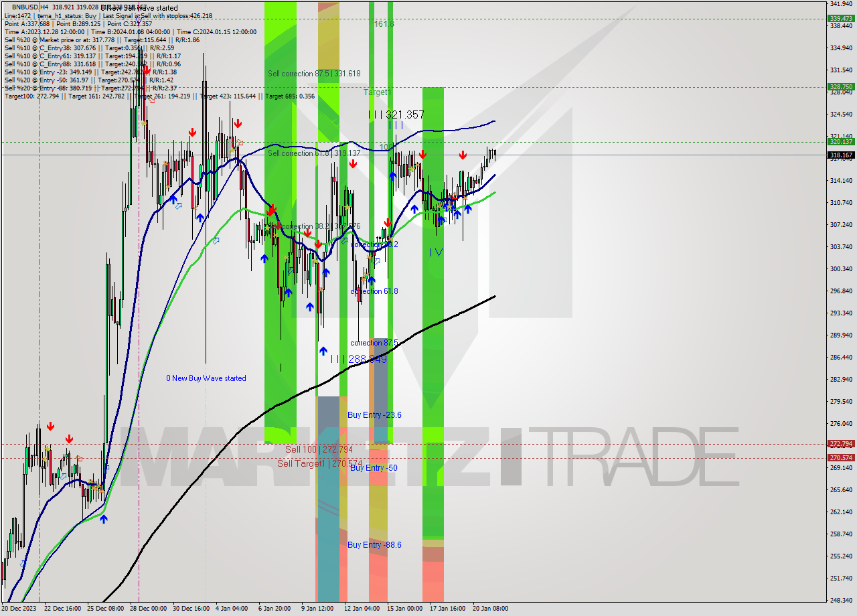The image size is (857, 616).
Task: Click the '12 Jan 04:00' time label
Action: coord(362,609)
